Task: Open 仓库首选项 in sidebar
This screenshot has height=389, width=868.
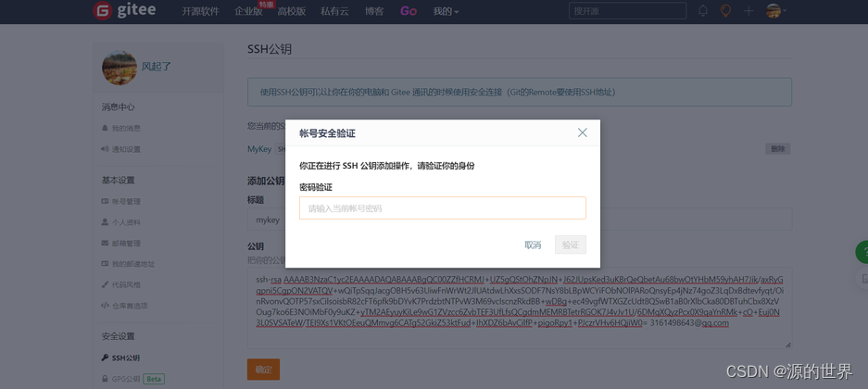Action: click(x=130, y=306)
